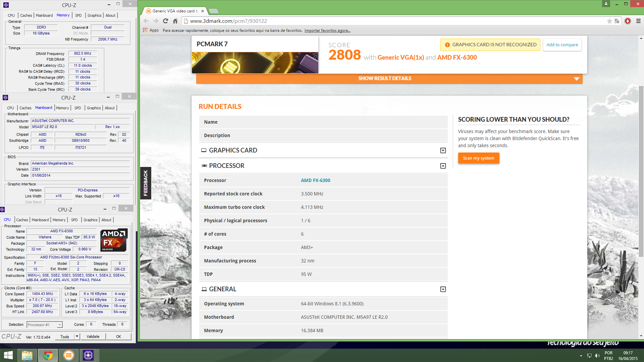Image resolution: width=644 pixels, height=362 pixels.
Task: Open Windows Start button
Action: coord(8,355)
